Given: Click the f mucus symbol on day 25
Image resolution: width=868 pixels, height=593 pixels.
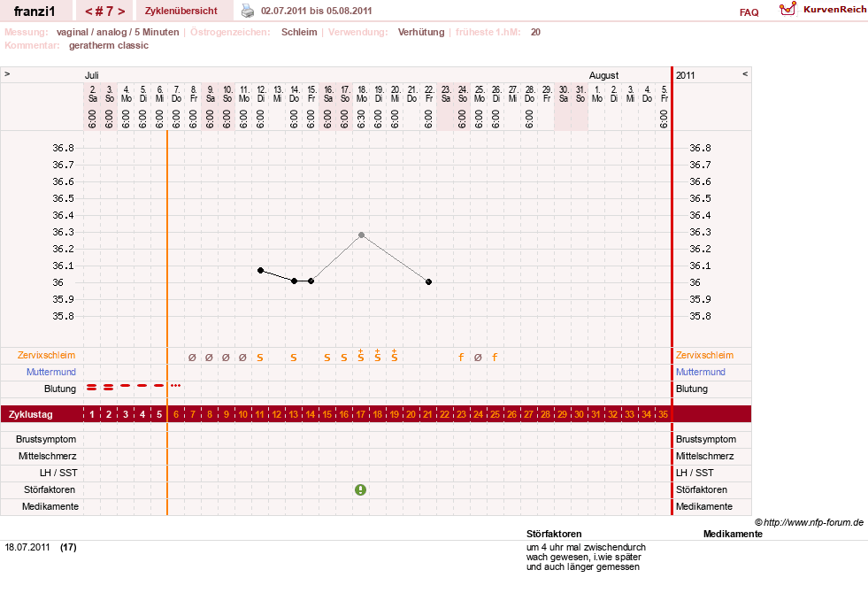Looking at the screenshot, I should pos(495,358).
